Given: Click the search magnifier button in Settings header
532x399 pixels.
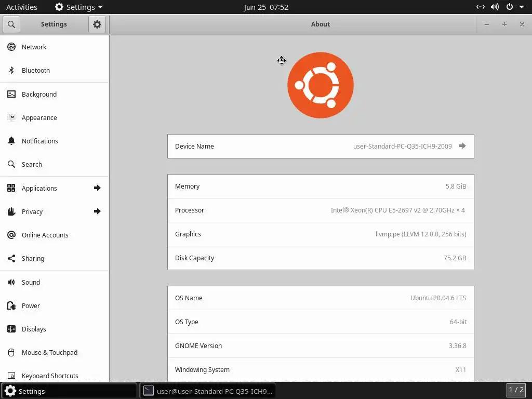Looking at the screenshot, I should click(x=11, y=24).
